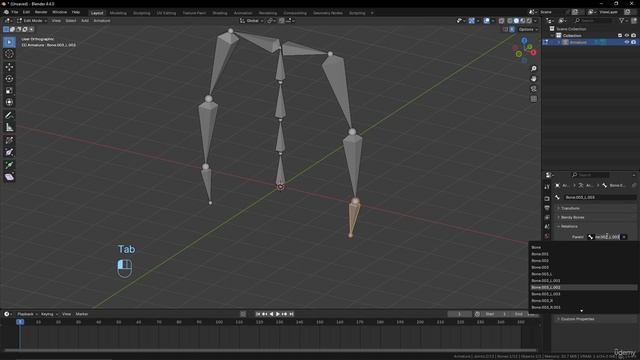The width and height of the screenshot is (640, 360).
Task: Select the Bone Size tool
Action: point(9,152)
